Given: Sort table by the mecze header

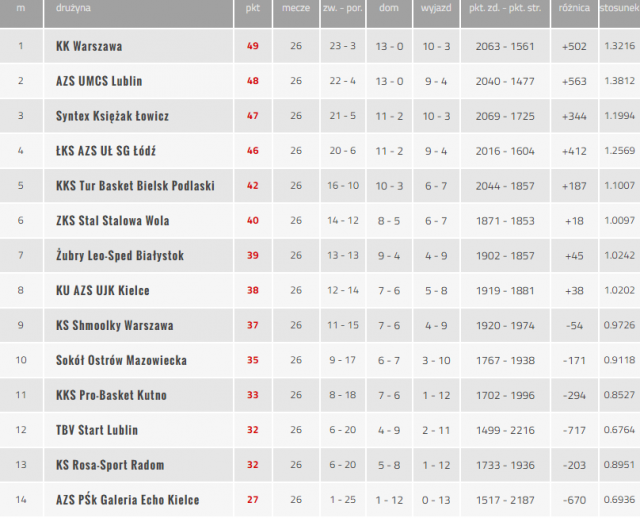Looking at the screenshot, I should pos(295,8).
